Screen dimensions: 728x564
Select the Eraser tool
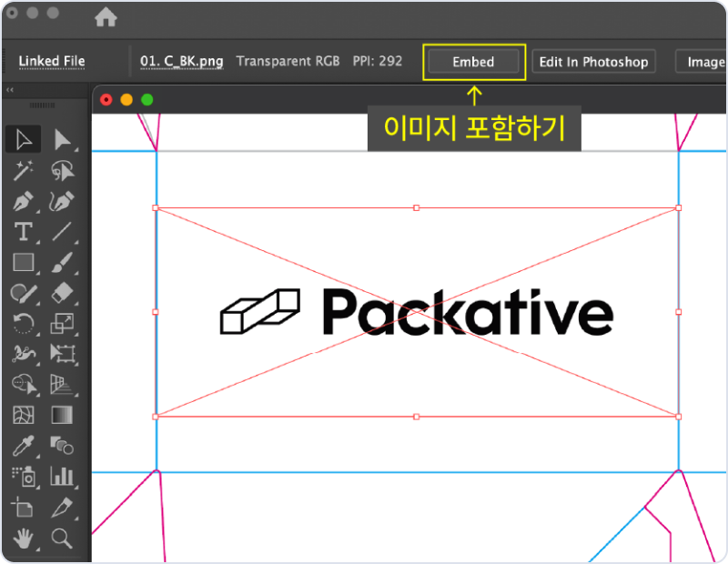coord(62,293)
